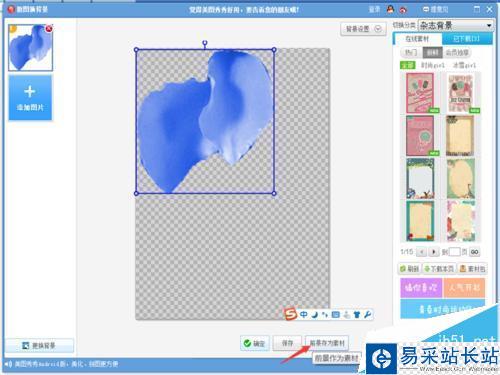Open the shirt skin icon on IME bar
Image resolution: width=500 pixels, height=375 pixels.
click(357, 314)
